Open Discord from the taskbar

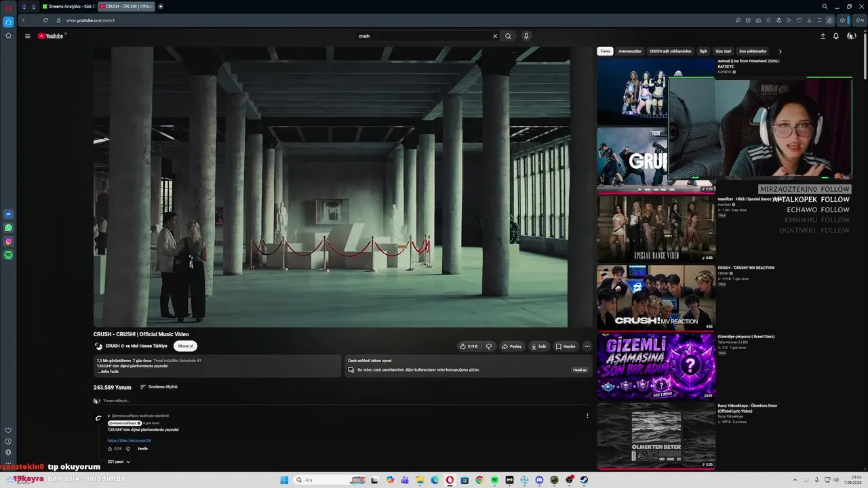pos(539,480)
